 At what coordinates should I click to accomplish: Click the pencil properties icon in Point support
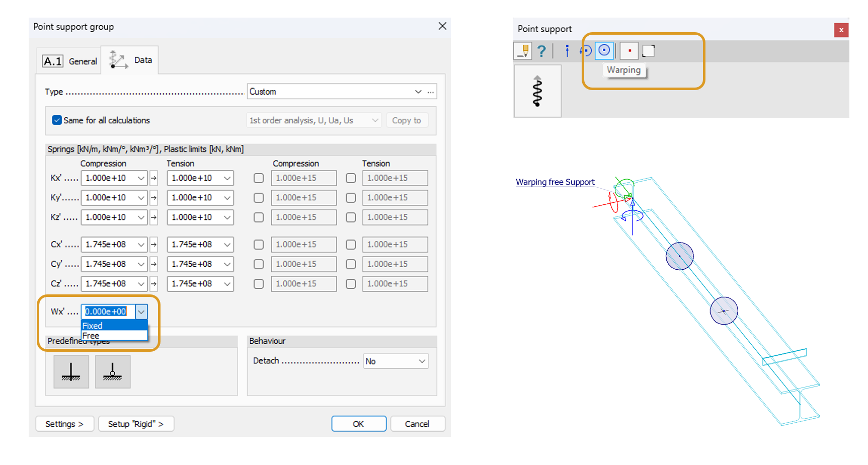point(522,50)
